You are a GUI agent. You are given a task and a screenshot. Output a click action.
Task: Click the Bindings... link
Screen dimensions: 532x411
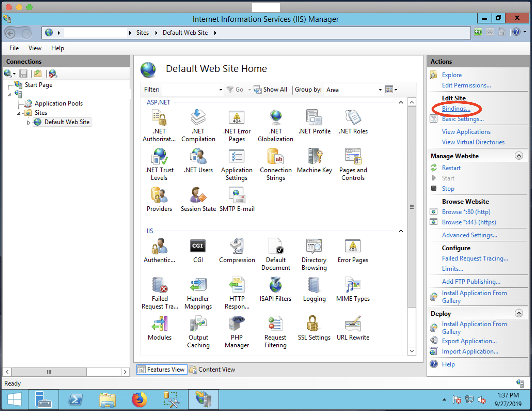click(x=456, y=109)
